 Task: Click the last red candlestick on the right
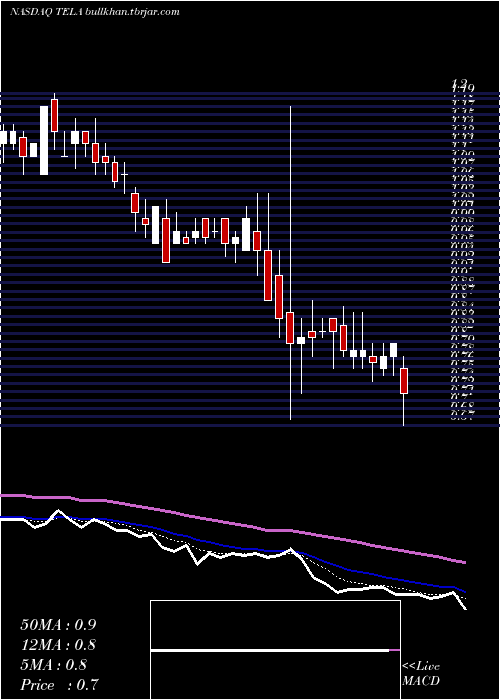pyautogui.click(x=404, y=381)
